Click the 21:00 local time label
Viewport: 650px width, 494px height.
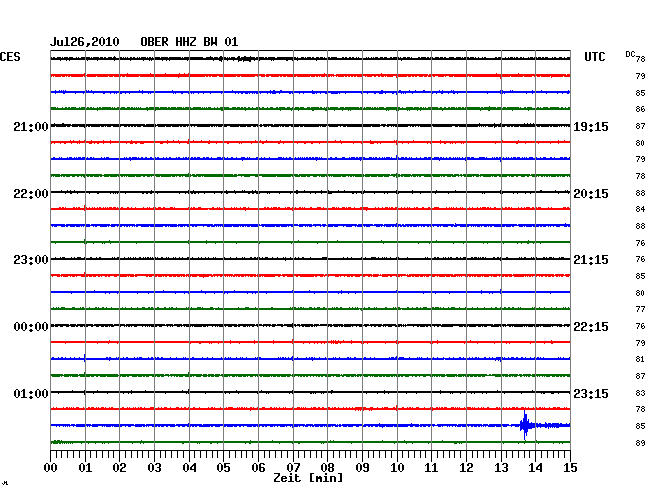31,127
